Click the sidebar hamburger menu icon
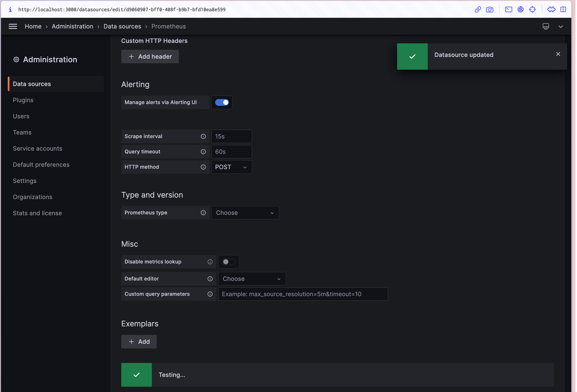Image resolution: width=577 pixels, height=392 pixels. tap(13, 26)
